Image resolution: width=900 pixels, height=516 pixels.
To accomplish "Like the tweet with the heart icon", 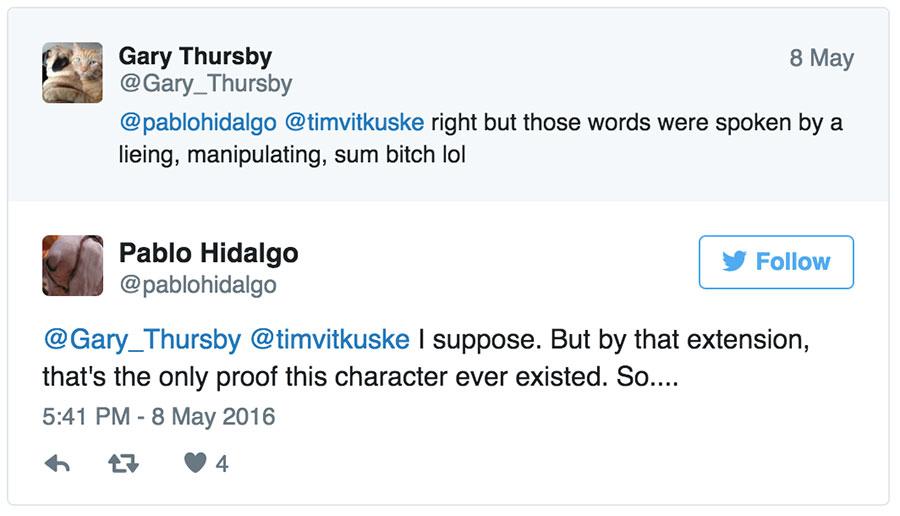I will point(195,463).
